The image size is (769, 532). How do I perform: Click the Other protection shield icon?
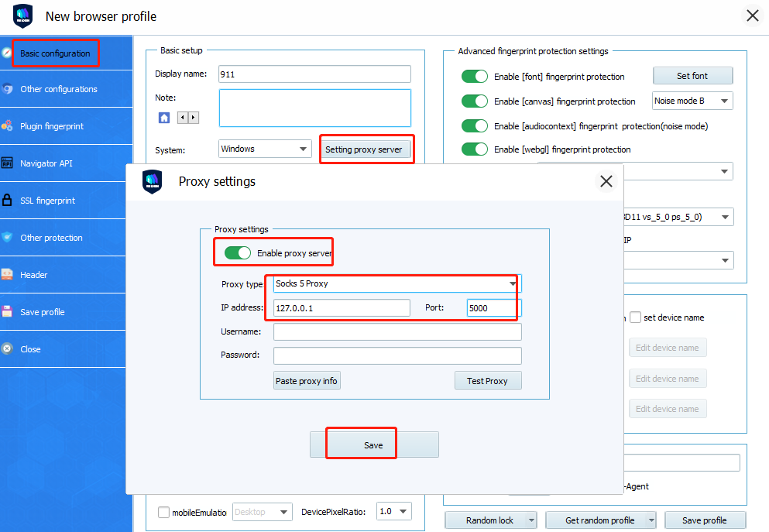7,238
